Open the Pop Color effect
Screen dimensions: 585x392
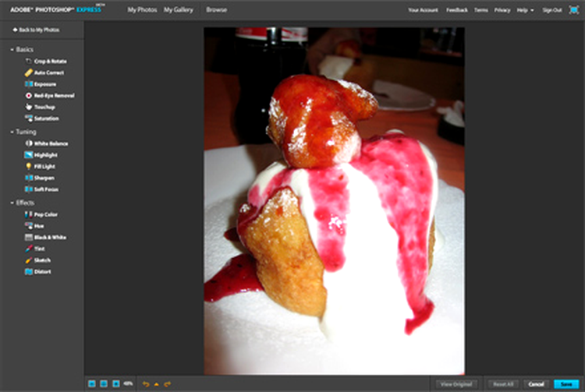[45, 214]
